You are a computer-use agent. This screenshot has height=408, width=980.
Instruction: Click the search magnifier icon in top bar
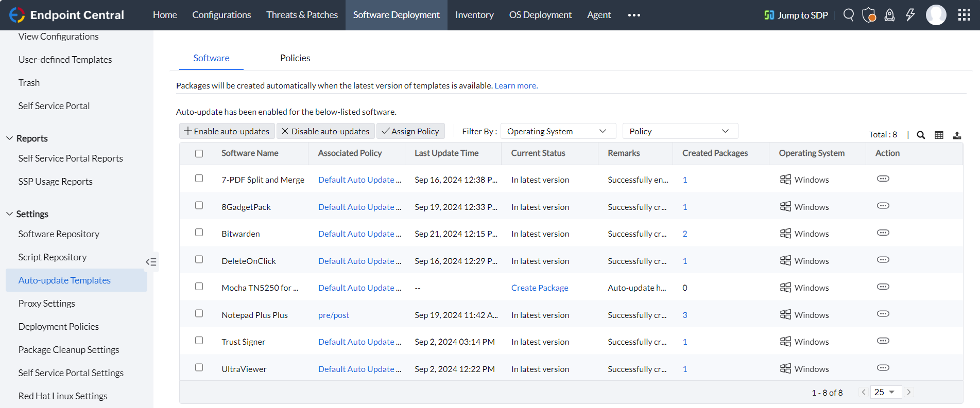point(848,15)
